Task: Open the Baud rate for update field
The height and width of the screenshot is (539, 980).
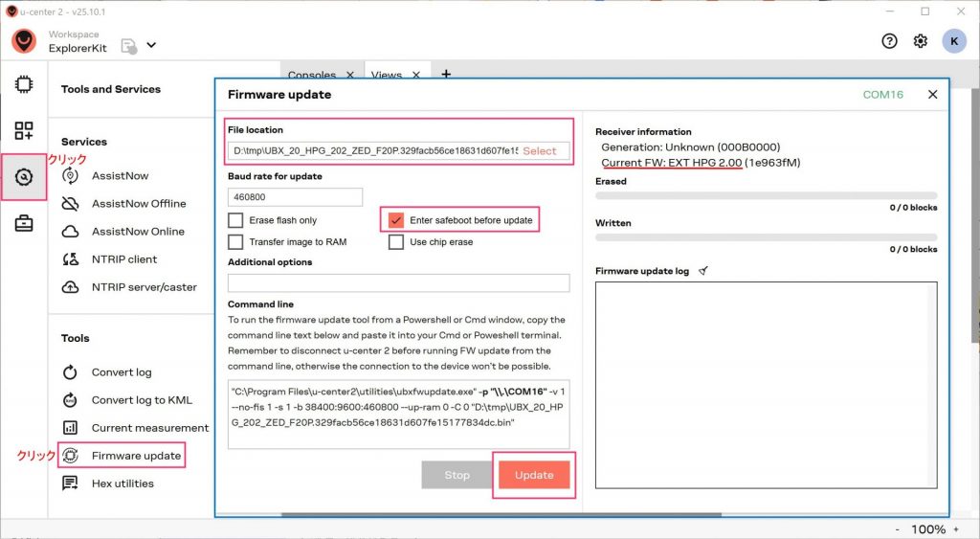Action: click(x=295, y=197)
